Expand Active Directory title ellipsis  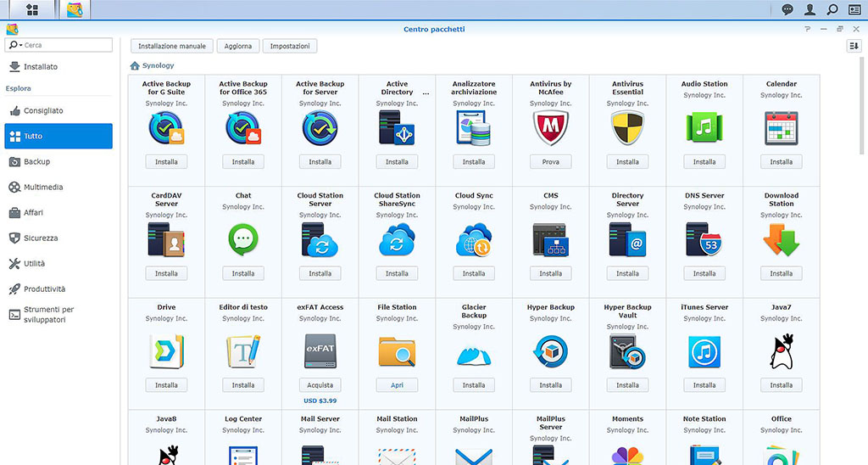coord(426,93)
